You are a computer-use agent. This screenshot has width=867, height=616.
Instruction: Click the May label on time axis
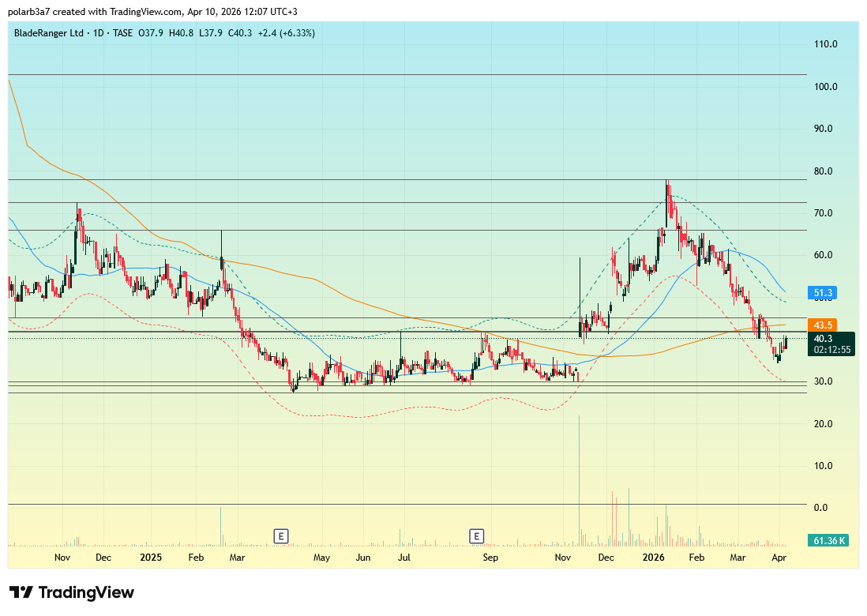(x=321, y=558)
